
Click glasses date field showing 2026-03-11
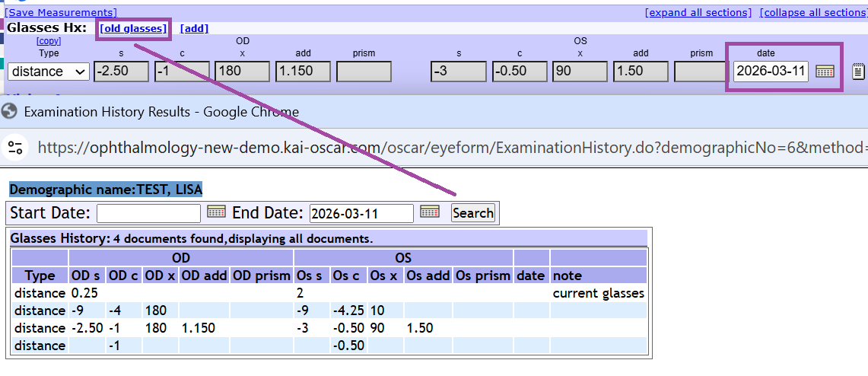click(771, 72)
